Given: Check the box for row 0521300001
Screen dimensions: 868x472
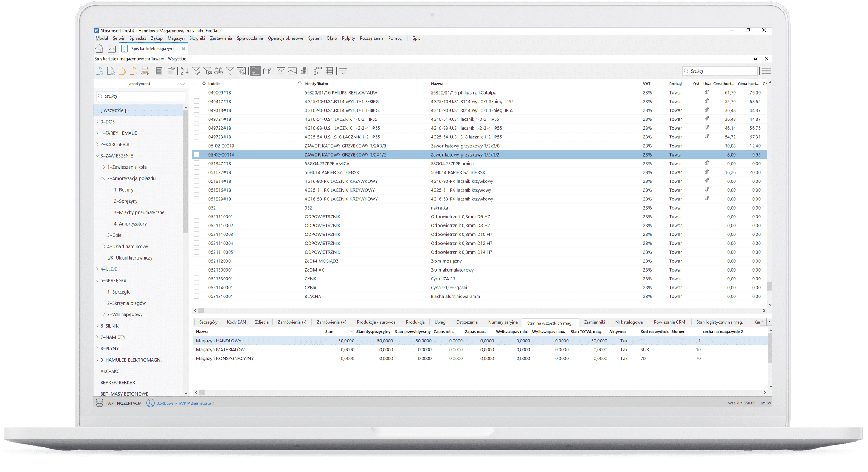Looking at the screenshot, I should point(196,269).
